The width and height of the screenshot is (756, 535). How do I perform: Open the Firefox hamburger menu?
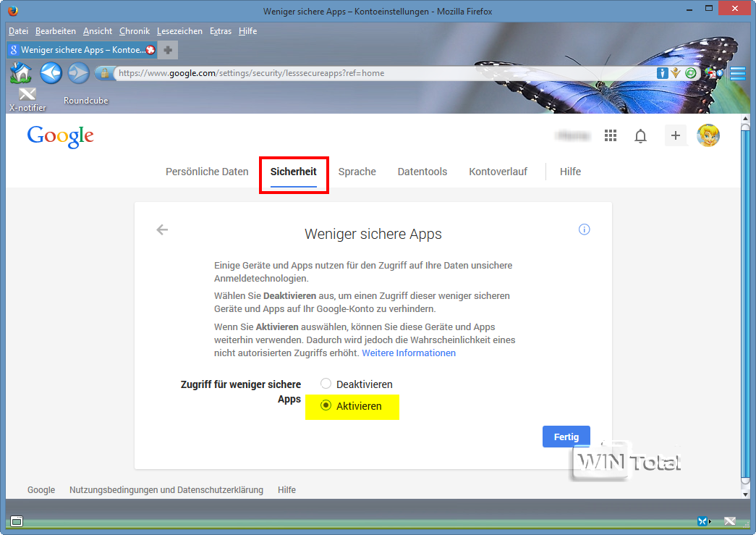click(x=738, y=73)
